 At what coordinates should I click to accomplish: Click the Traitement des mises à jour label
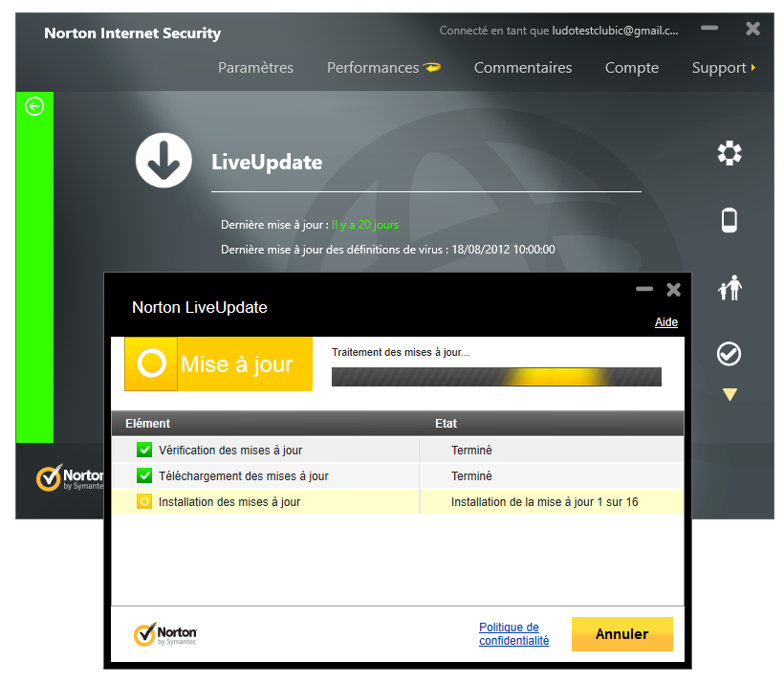(401, 352)
